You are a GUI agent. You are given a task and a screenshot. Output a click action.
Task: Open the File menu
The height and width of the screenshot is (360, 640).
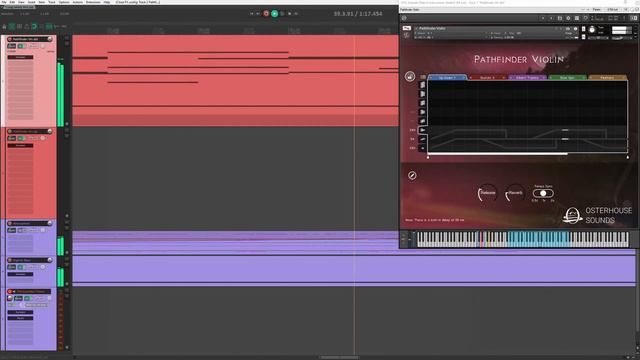(4, 2)
